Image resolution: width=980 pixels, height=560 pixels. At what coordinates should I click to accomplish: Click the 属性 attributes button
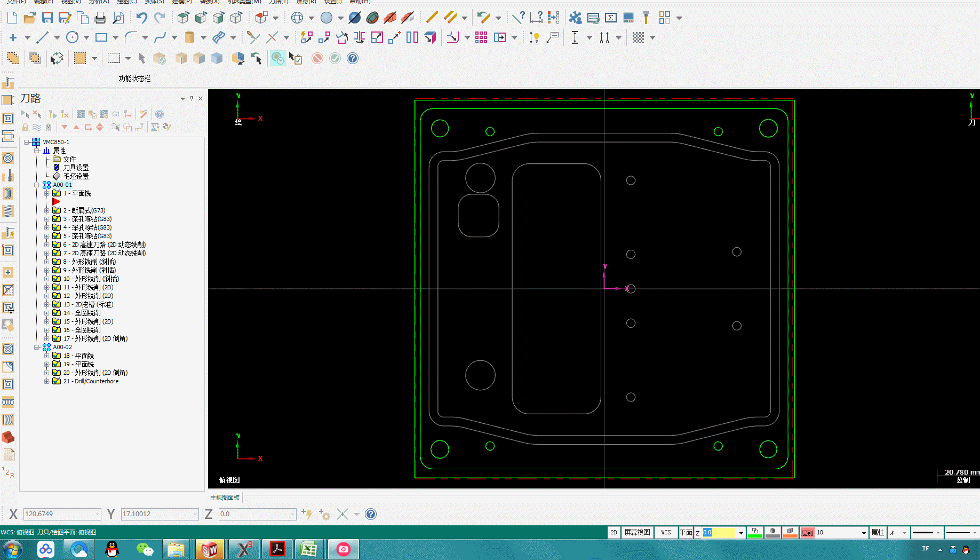878,532
